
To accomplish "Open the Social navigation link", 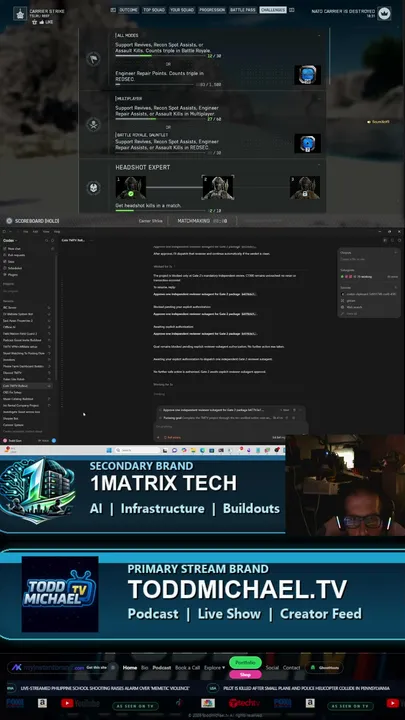I will 272,668.
